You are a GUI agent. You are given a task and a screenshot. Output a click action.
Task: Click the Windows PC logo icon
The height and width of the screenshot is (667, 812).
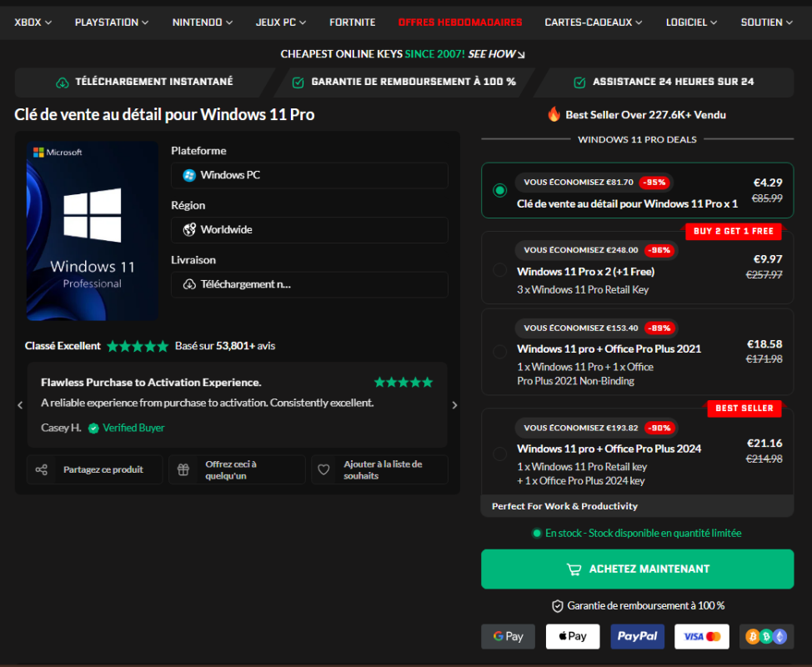(x=189, y=176)
